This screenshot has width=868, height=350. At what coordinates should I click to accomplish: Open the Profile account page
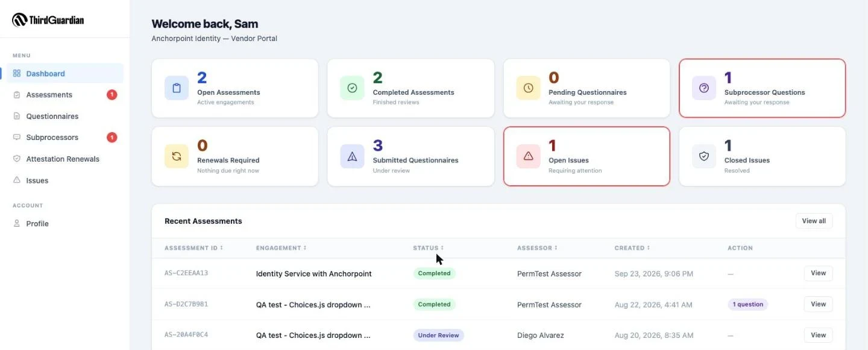click(65, 223)
